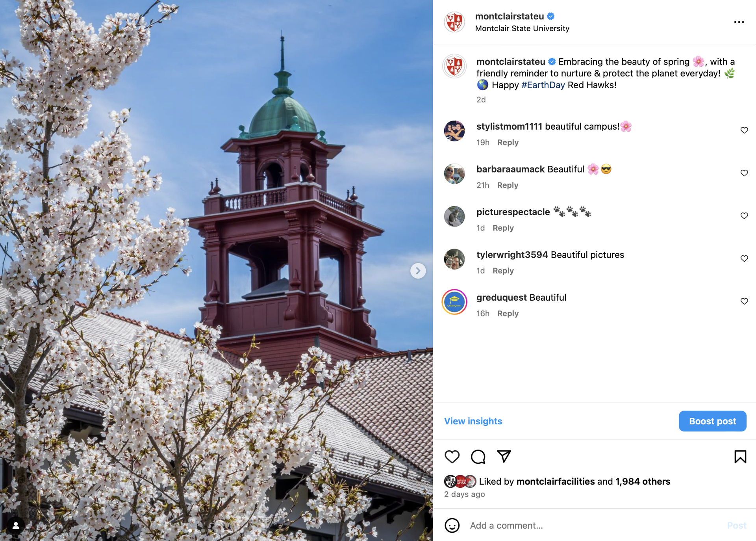The image size is (756, 541).
Task: Click the verified badge next to montclairstateu
Action: pos(550,16)
